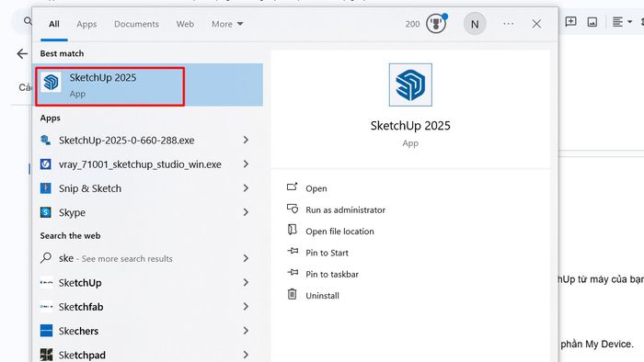Click the back arrow in background window
Image resolution: width=644 pixels, height=362 pixels.
22,53
